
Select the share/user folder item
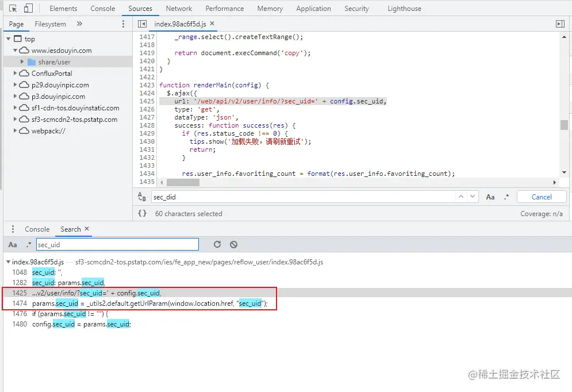pos(55,62)
